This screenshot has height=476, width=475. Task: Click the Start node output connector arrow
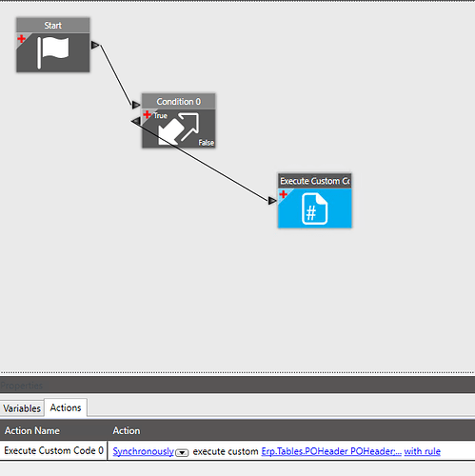[x=95, y=45]
